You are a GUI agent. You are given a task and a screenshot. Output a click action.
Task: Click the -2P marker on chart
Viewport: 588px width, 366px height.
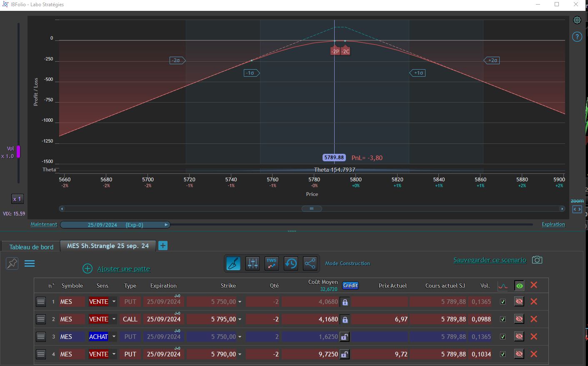(335, 51)
